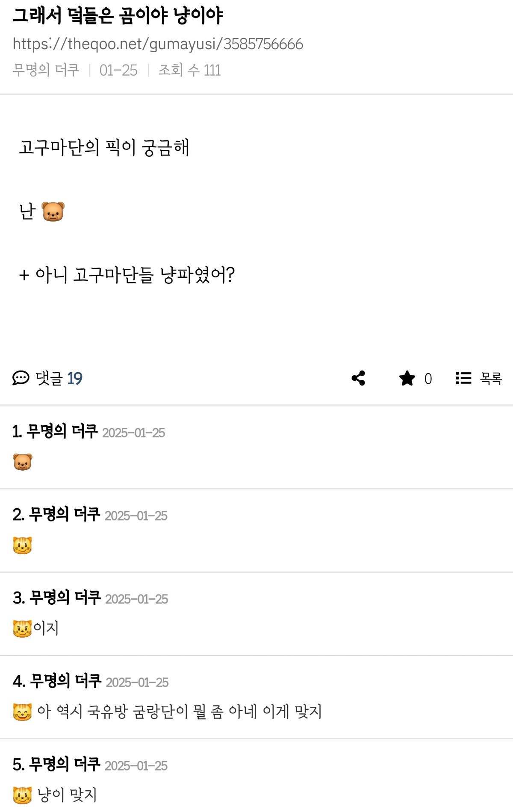Click the bear emoji in comment 1

pos(23,462)
